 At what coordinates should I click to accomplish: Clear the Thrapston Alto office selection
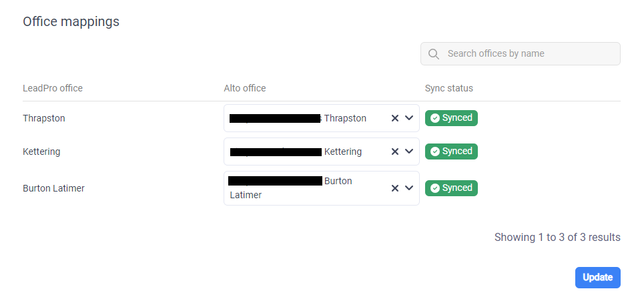394,118
